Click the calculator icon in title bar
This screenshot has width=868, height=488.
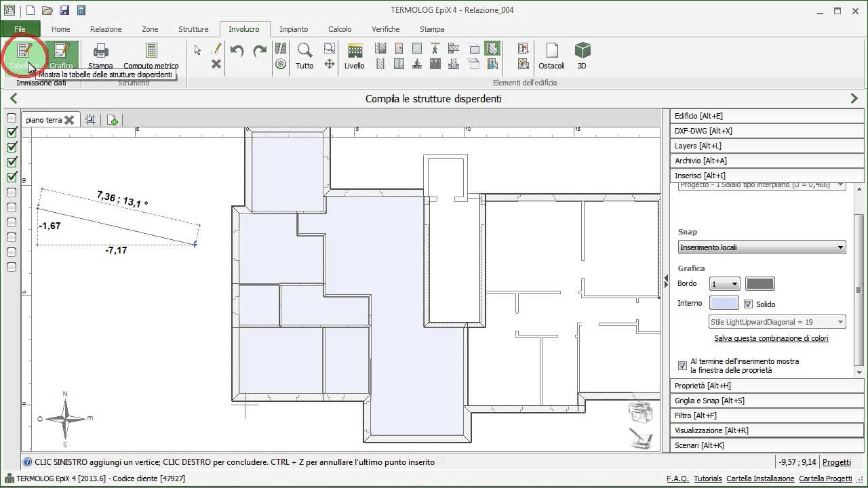coord(81,10)
